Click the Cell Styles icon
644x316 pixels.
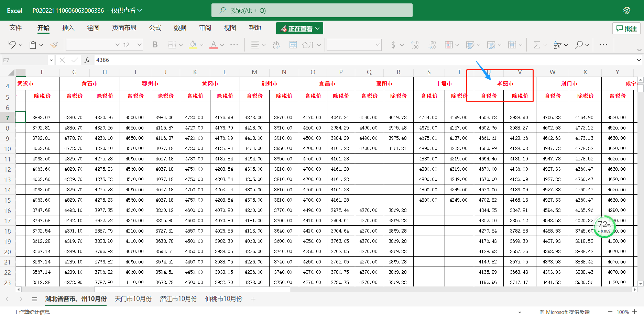[470, 45]
